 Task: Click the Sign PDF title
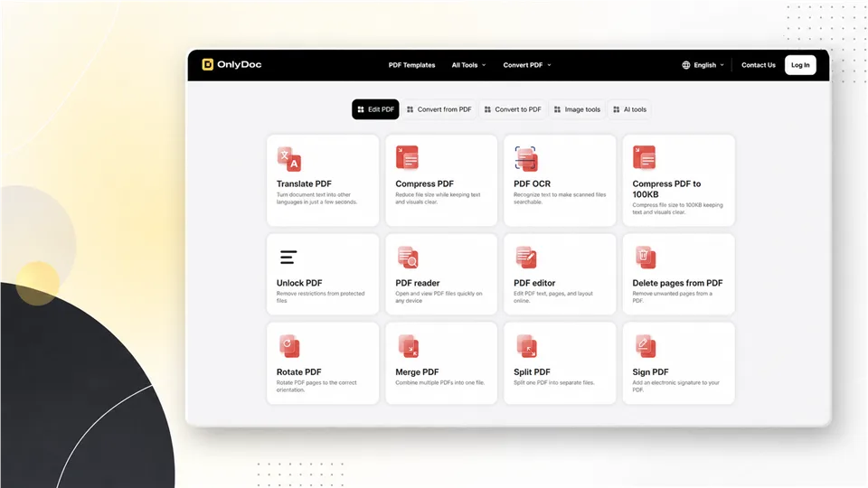tap(650, 371)
